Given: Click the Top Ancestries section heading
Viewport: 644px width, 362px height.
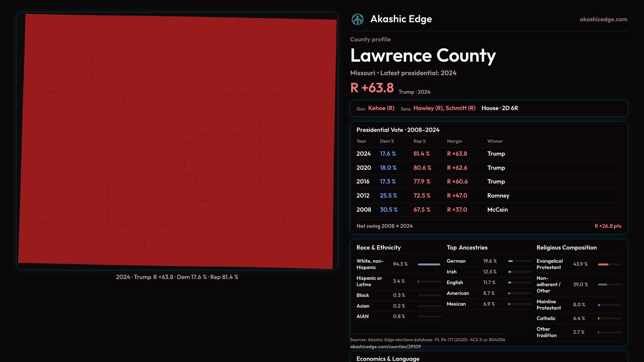Looking at the screenshot, I should (467, 248).
